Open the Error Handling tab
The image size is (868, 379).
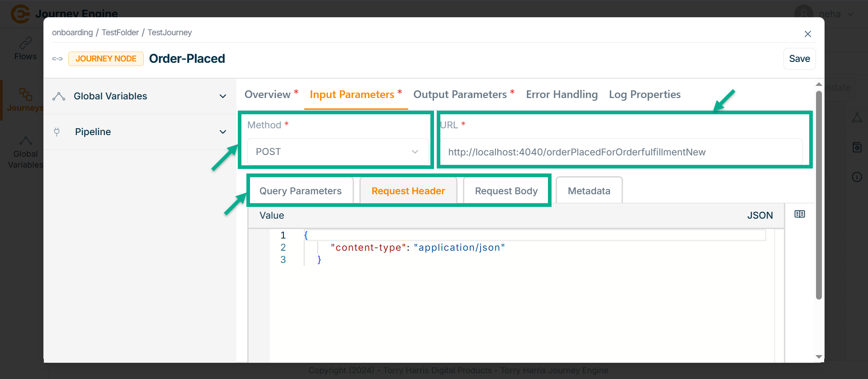(x=561, y=94)
